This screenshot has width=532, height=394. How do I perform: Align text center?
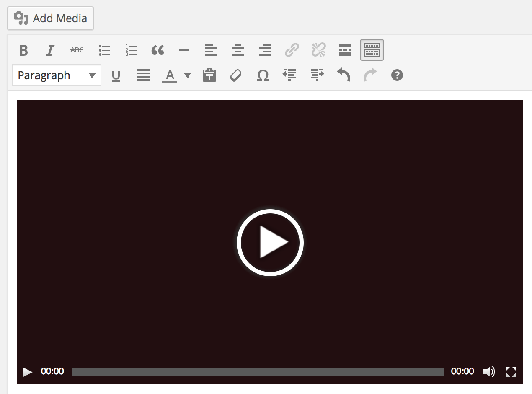click(238, 50)
